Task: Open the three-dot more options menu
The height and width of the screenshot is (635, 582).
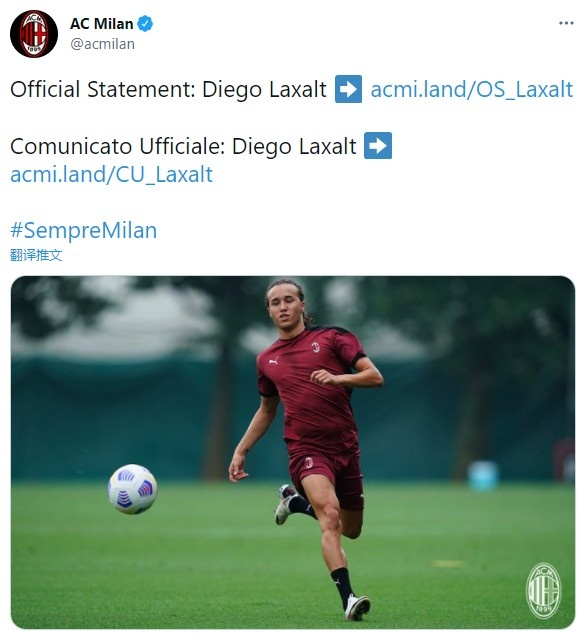Action: (566, 23)
